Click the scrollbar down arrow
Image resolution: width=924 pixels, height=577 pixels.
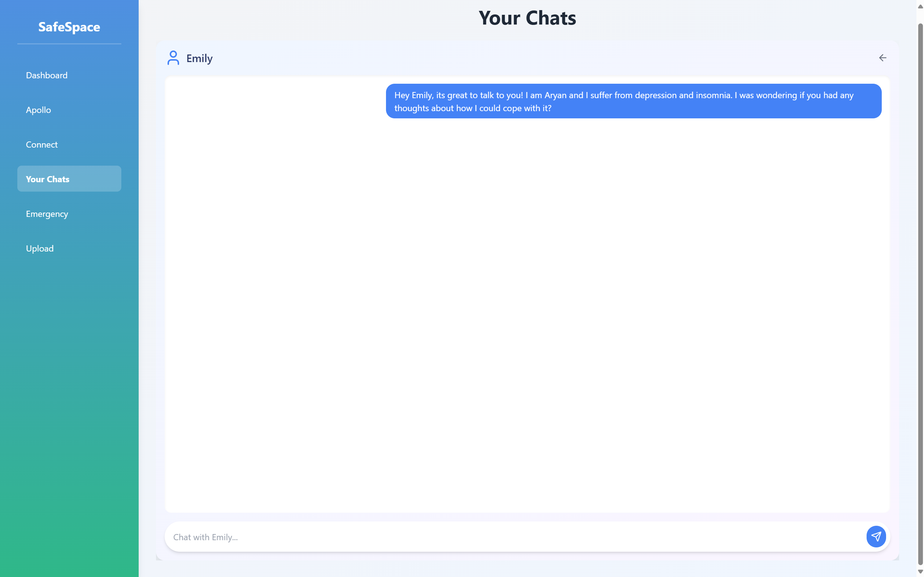pyautogui.click(x=920, y=571)
